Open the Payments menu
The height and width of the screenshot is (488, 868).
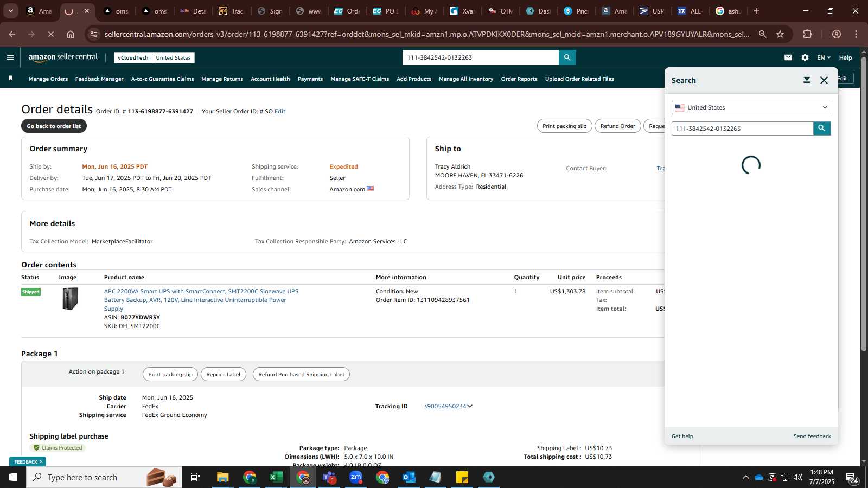[310, 79]
